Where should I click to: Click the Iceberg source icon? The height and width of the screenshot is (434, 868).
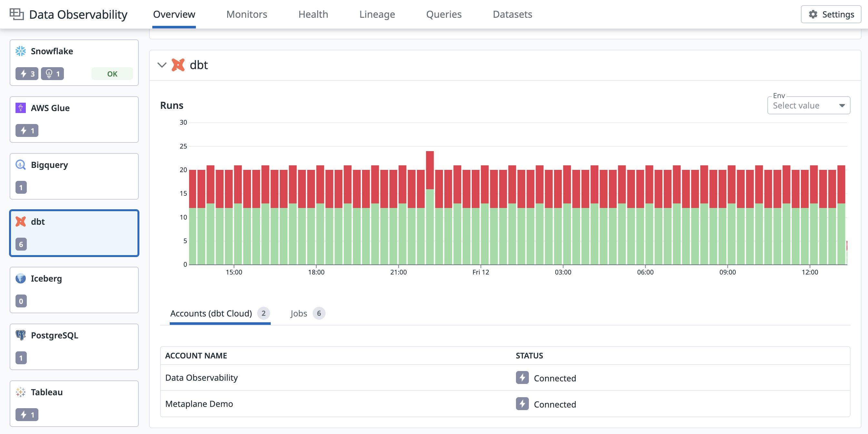(x=21, y=278)
